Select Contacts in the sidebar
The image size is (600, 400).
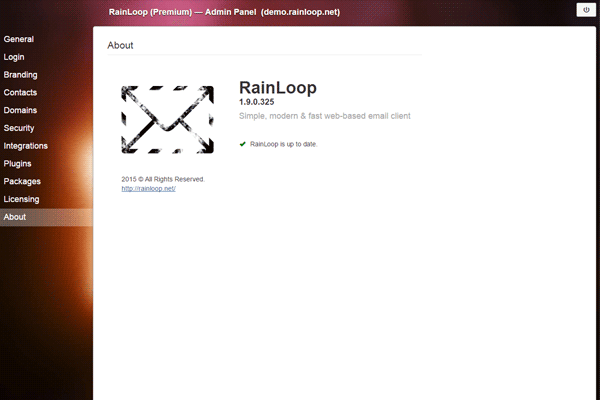point(20,93)
